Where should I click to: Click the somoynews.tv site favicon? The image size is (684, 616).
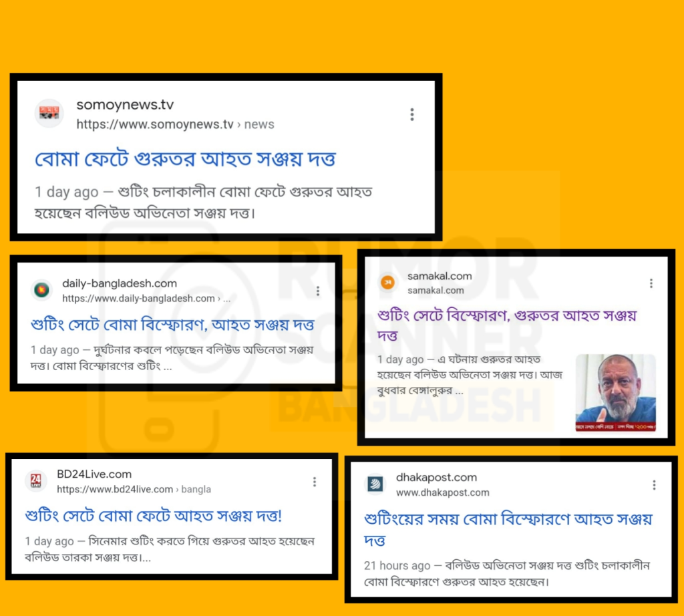point(49,113)
